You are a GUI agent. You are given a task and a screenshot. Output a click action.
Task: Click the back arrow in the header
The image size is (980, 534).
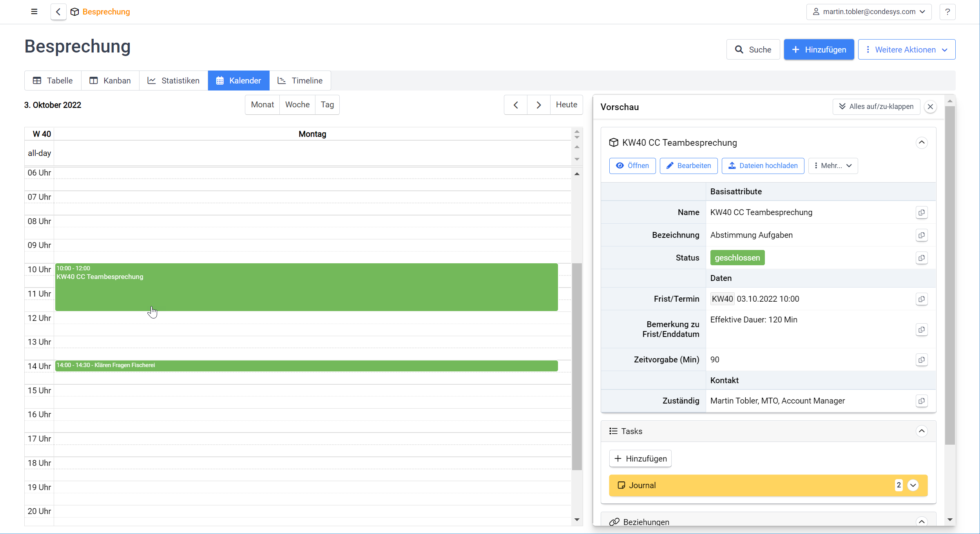tap(58, 12)
